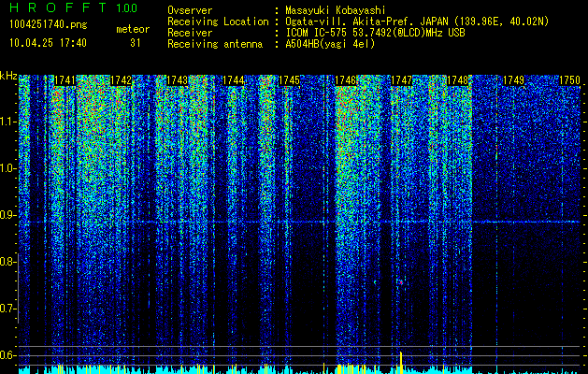Click the green 'meteor' label
Viewport: 588px width, 374px height.
(133, 29)
